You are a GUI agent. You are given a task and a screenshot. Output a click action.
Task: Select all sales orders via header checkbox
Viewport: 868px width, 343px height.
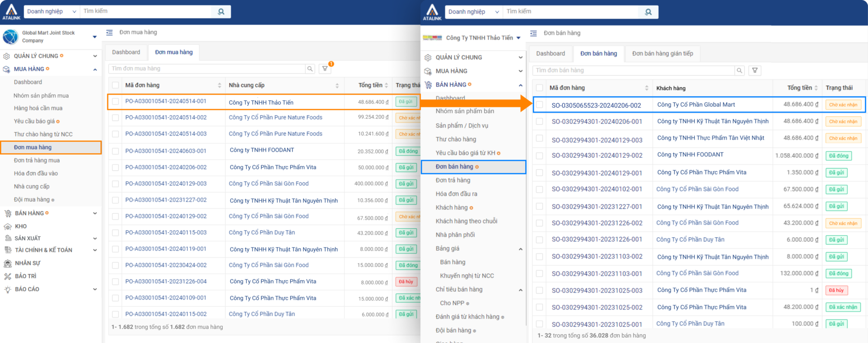click(539, 88)
